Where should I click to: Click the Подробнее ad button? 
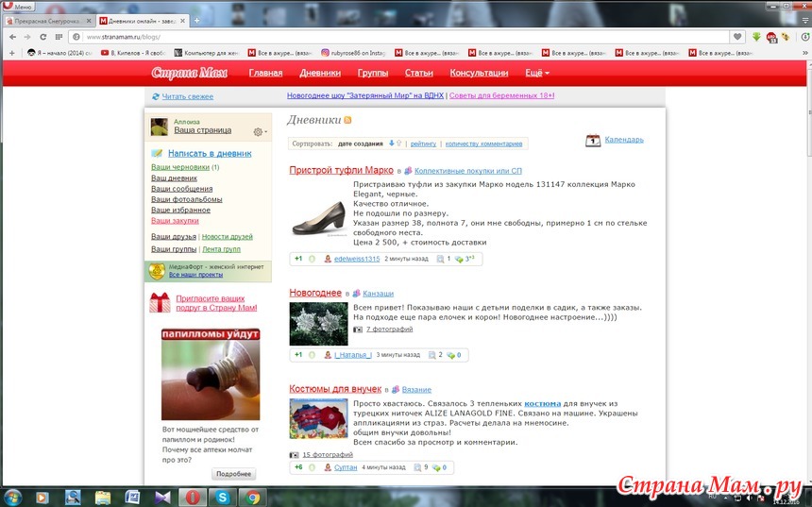(x=233, y=474)
